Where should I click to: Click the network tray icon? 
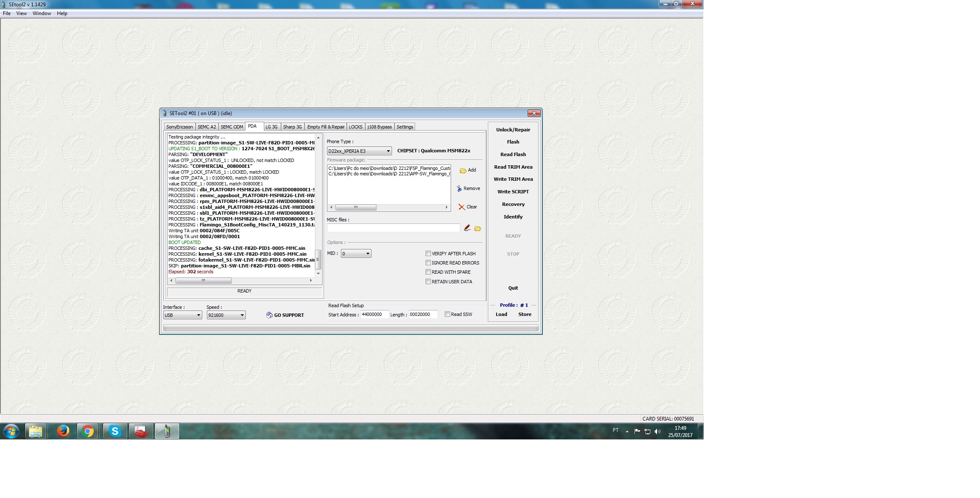pyautogui.click(x=647, y=431)
